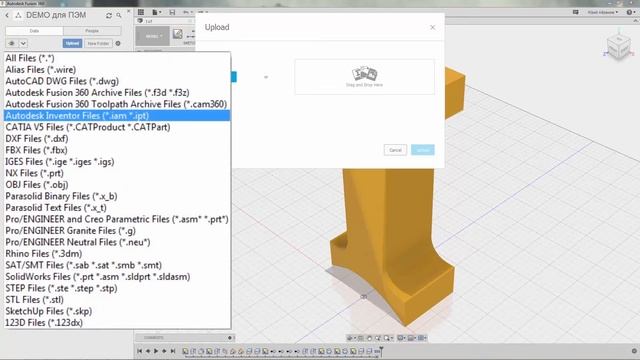Start Create Sketch tool

click(178, 34)
